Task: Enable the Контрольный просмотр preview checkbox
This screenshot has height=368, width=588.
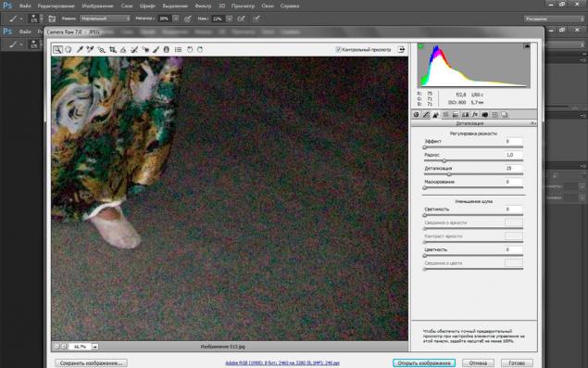Action: pyautogui.click(x=338, y=49)
